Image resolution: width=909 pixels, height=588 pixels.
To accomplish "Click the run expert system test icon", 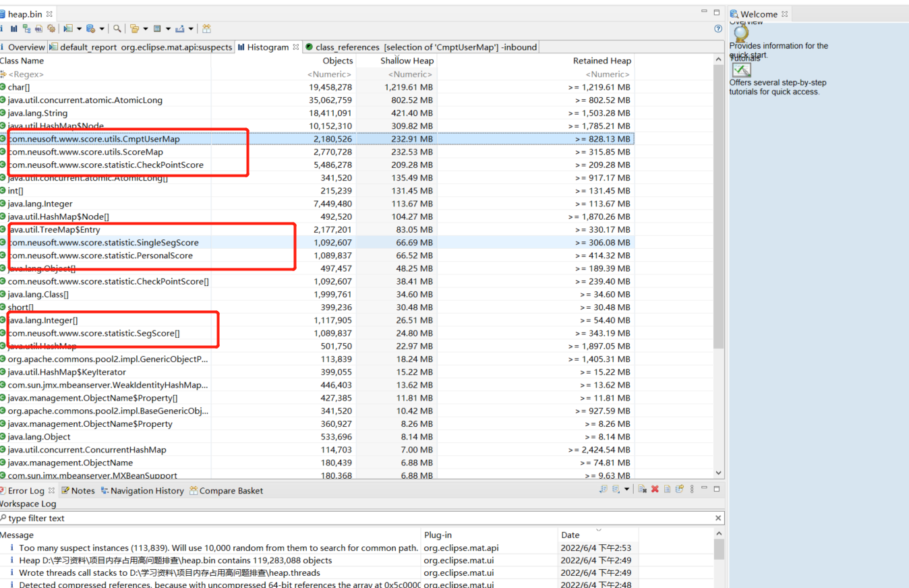I will [68, 28].
